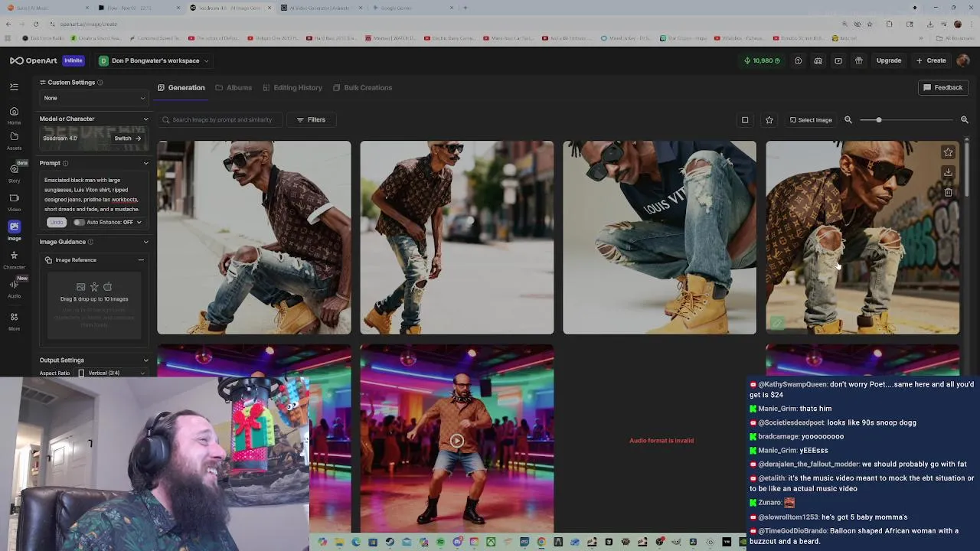Screen dimensions: 980x551
Task: Open the Custom Settings None dropdown
Action: click(94, 98)
